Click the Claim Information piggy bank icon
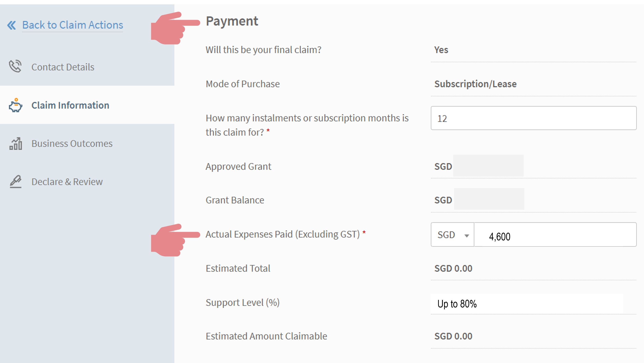The width and height of the screenshot is (644, 363). [x=15, y=105]
